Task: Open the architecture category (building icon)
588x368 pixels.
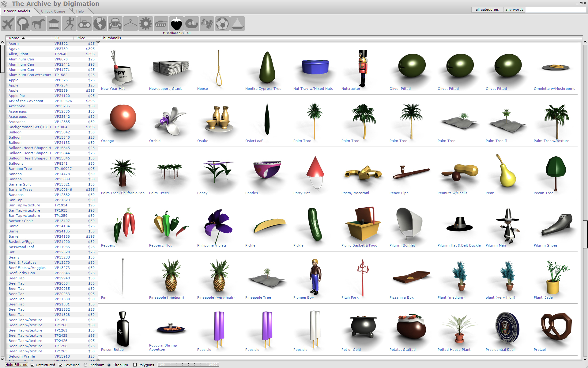Action: click(54, 24)
